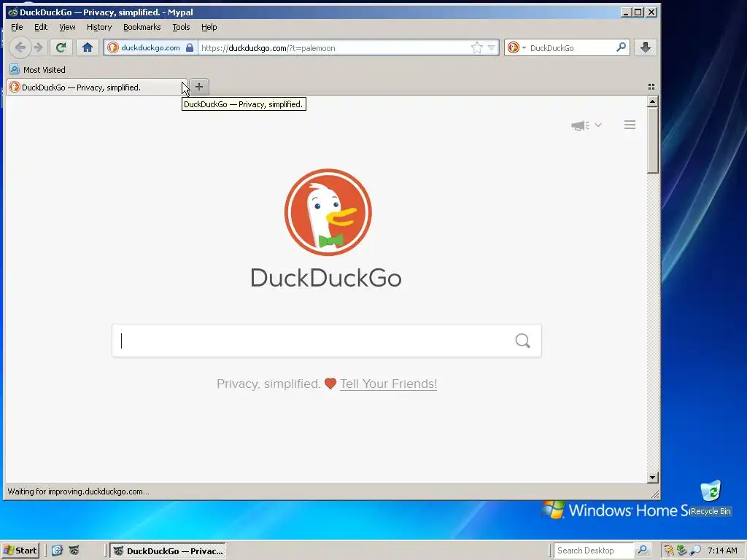Click the Search Desktop magnifier button
This screenshot has height=560, width=747.
click(642, 550)
